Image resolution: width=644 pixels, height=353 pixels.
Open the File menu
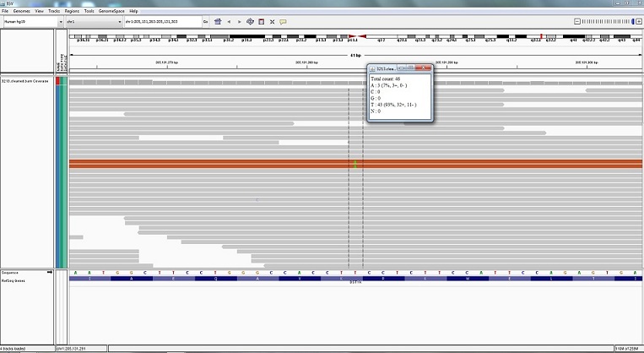coord(5,11)
